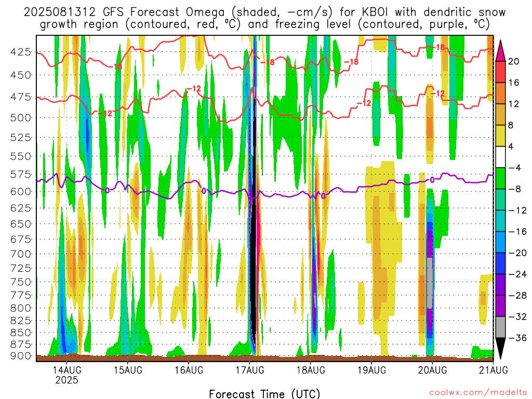Click the 14AUG date label on the time axis

pos(67,370)
